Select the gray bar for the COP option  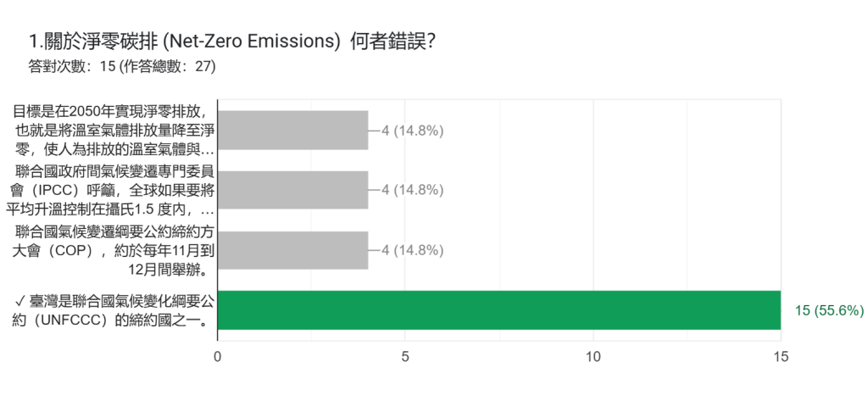[x=293, y=250]
